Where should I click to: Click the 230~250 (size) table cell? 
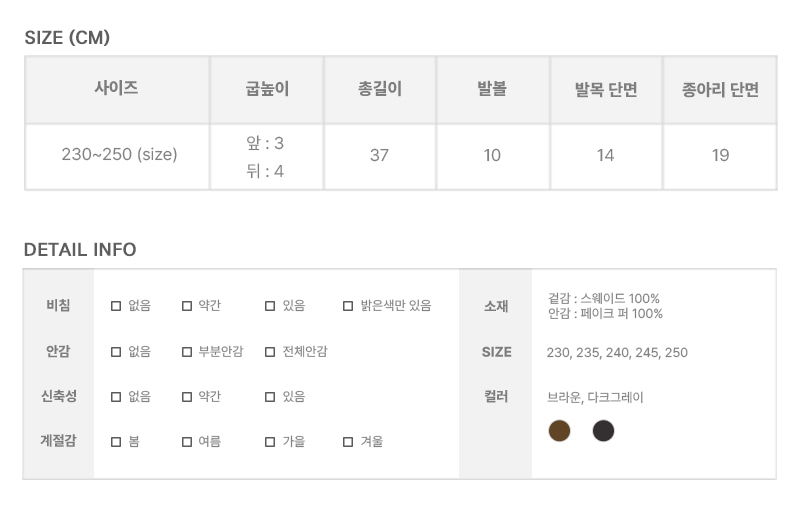click(x=119, y=155)
